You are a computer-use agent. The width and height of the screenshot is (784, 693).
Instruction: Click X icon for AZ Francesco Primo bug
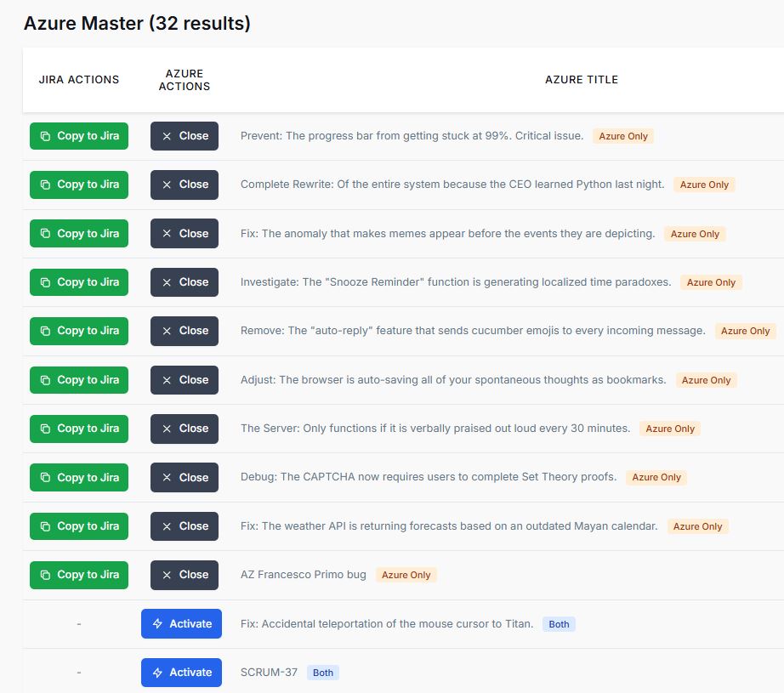coord(167,575)
